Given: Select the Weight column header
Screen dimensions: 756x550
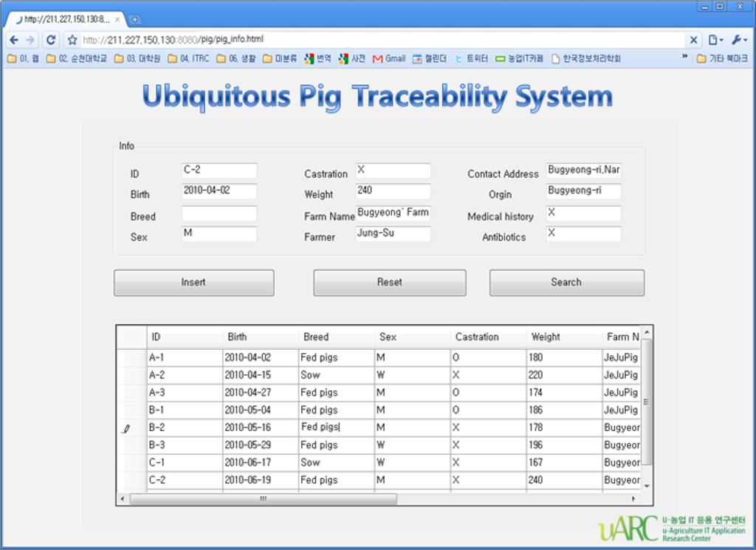Looking at the screenshot, I should pyautogui.click(x=546, y=337).
